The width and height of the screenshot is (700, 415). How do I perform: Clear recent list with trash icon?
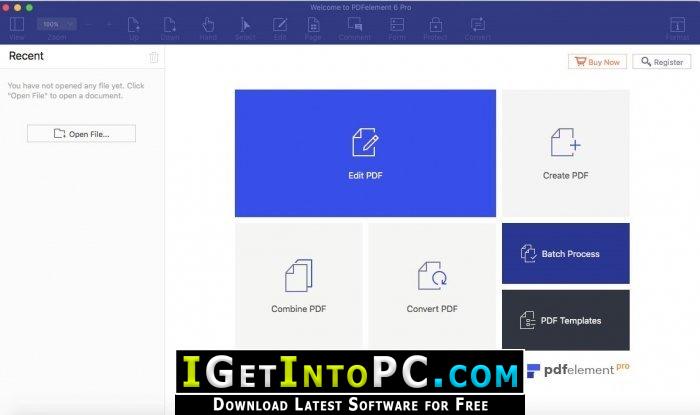[154, 57]
